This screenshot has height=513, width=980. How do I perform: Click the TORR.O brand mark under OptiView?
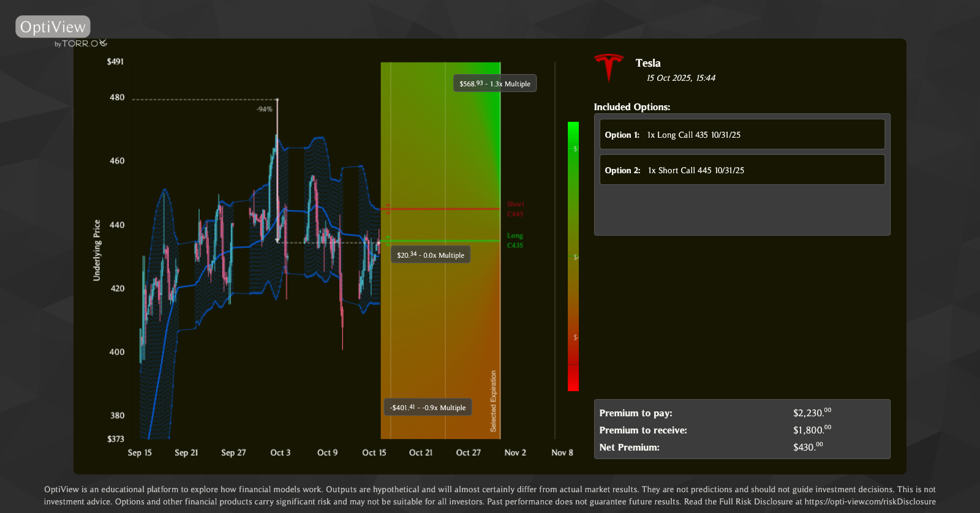pos(83,43)
